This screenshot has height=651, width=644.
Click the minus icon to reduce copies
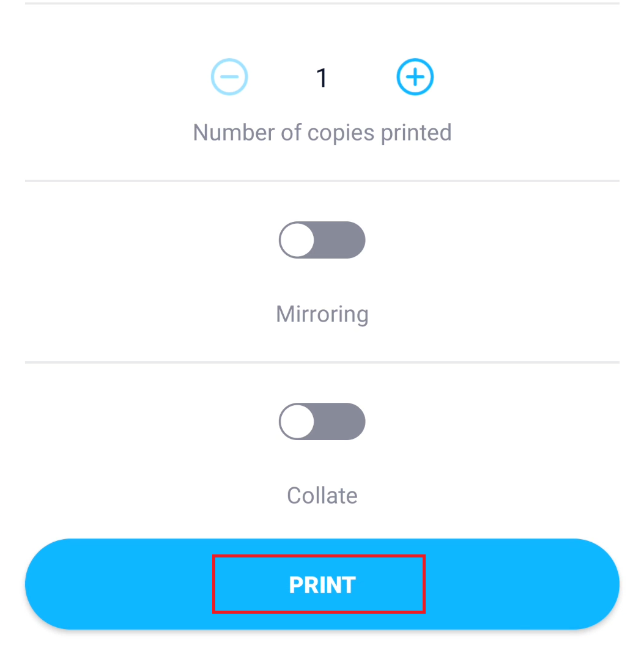229,78
